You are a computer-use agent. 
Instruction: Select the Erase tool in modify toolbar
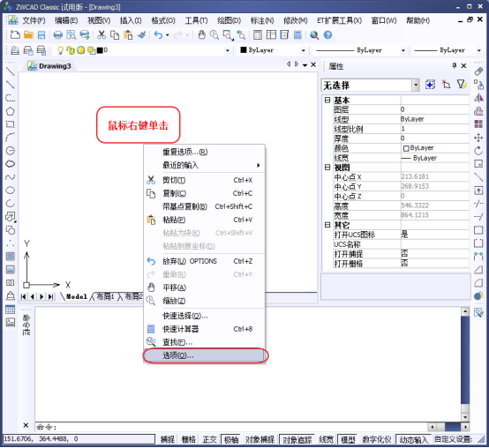(x=478, y=71)
